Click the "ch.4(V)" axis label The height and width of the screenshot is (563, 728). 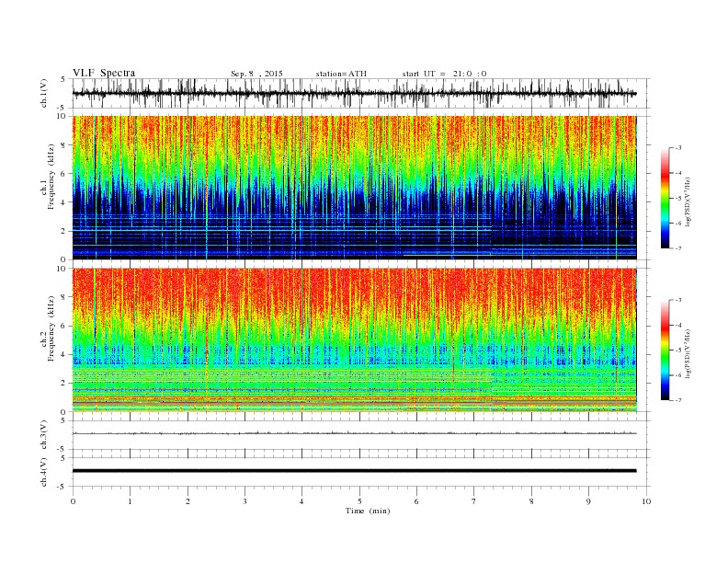pyautogui.click(x=44, y=472)
